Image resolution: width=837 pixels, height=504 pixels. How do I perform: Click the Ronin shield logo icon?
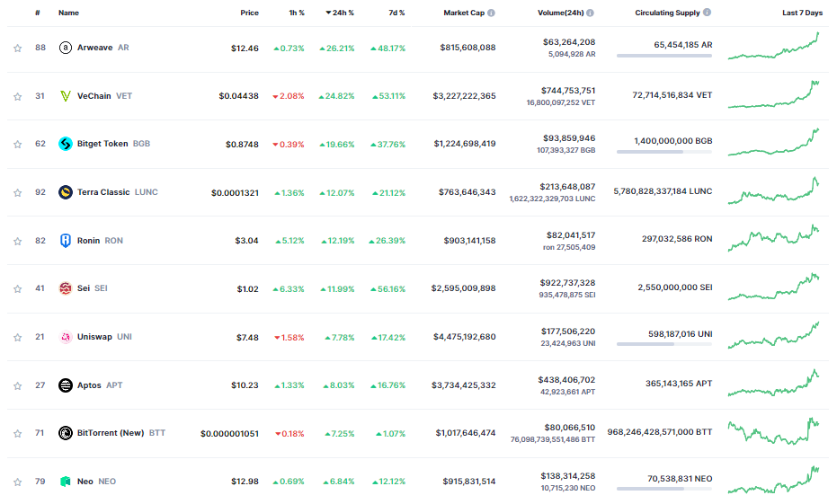tap(65, 241)
